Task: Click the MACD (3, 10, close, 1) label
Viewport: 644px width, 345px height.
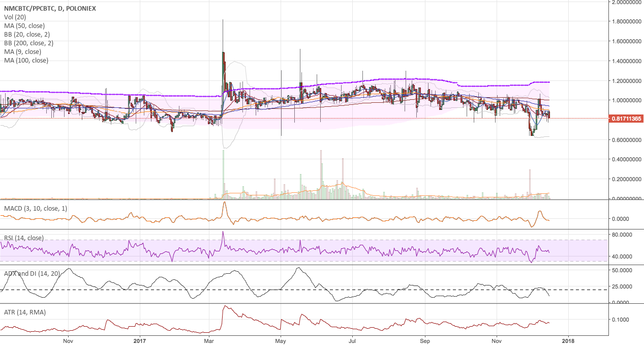Action: [x=36, y=209]
